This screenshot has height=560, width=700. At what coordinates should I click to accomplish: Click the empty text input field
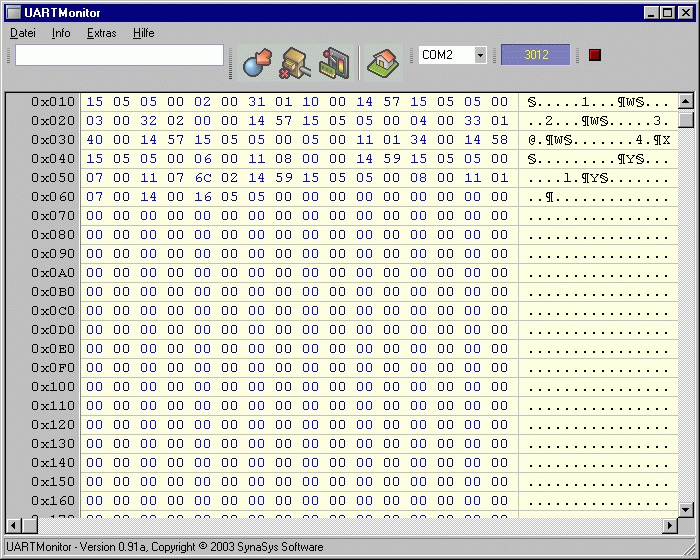pos(119,55)
